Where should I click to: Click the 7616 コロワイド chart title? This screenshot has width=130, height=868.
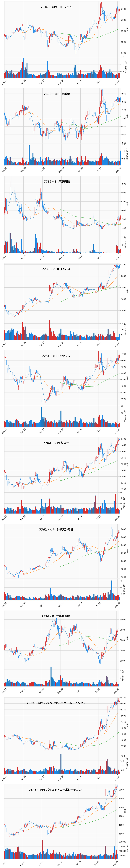[56, 7]
